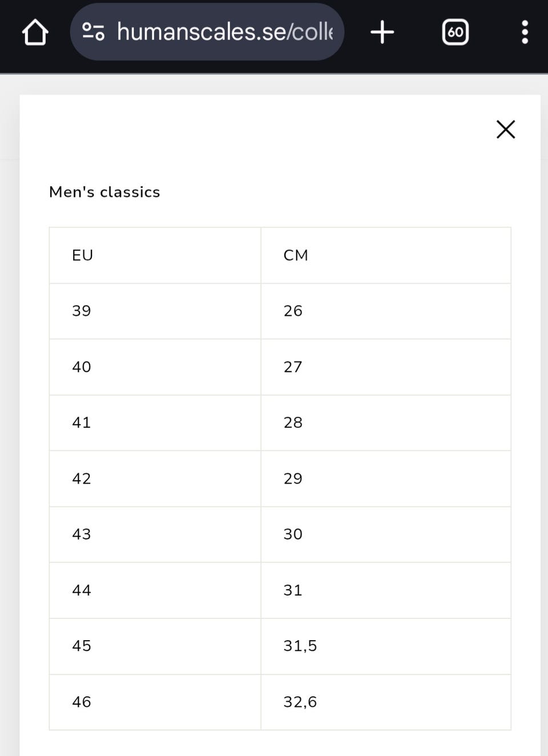Image resolution: width=548 pixels, height=756 pixels.
Task: Click the CM column header
Action: pos(296,255)
